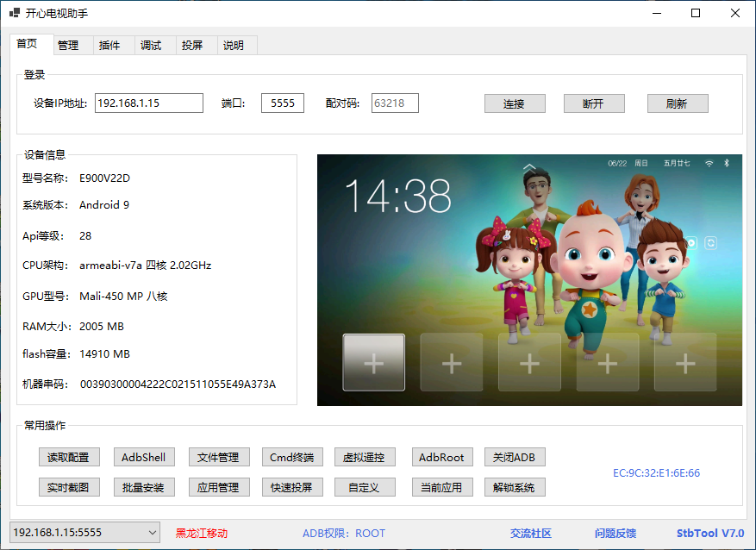756x550 pixels.
Task: Click the Bluetooth icon in device preview
Action: (727, 164)
